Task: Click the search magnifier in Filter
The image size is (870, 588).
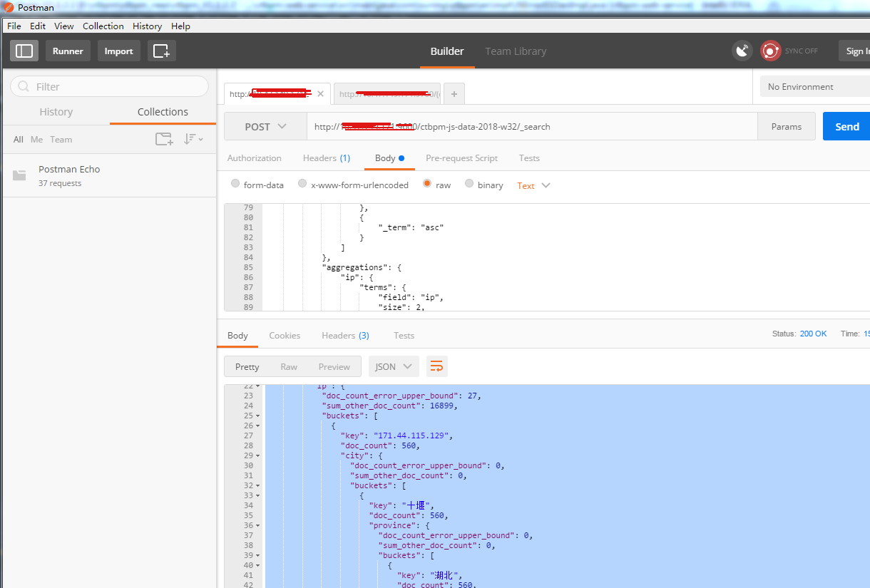Action: point(24,86)
